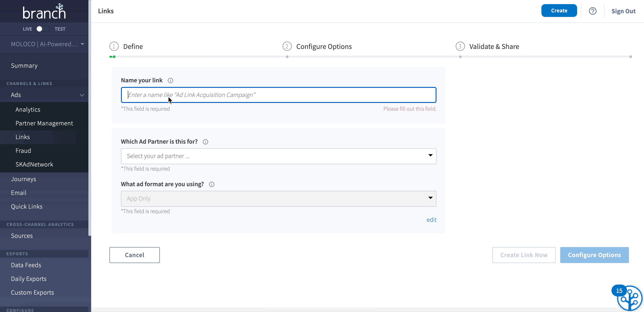Go to Partner Management in sidebar

(x=44, y=123)
